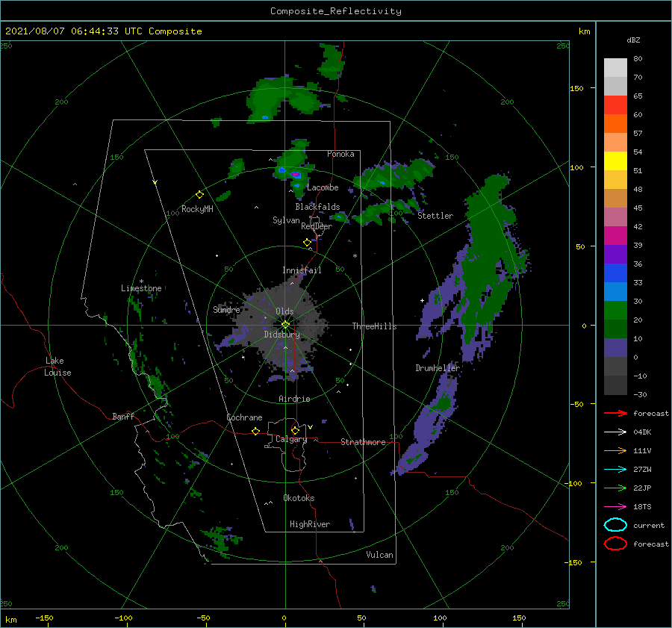Screen dimensions: 672x628
Task: Select the orange 111V arrow legend icon
Action: pyautogui.click(x=615, y=450)
